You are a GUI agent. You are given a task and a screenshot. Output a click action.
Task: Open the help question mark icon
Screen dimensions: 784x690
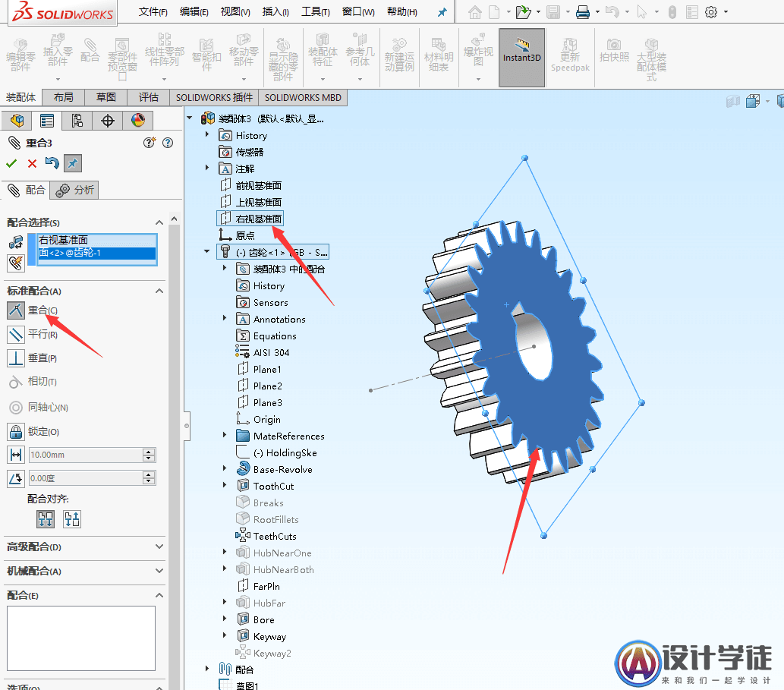click(168, 143)
